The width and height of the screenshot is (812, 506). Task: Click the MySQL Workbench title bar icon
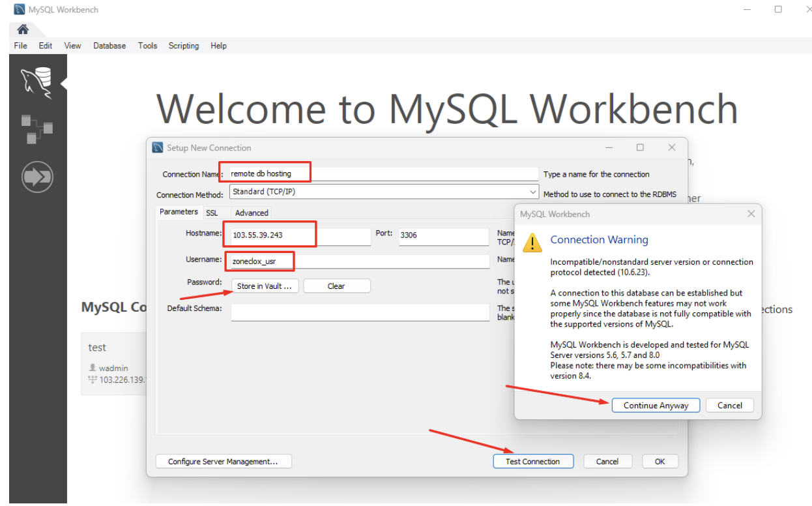18,10
